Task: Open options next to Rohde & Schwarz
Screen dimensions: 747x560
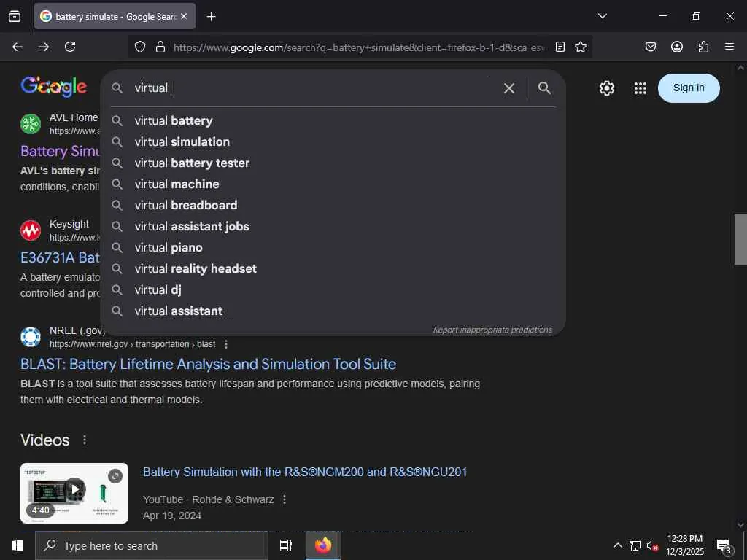Action: click(285, 499)
